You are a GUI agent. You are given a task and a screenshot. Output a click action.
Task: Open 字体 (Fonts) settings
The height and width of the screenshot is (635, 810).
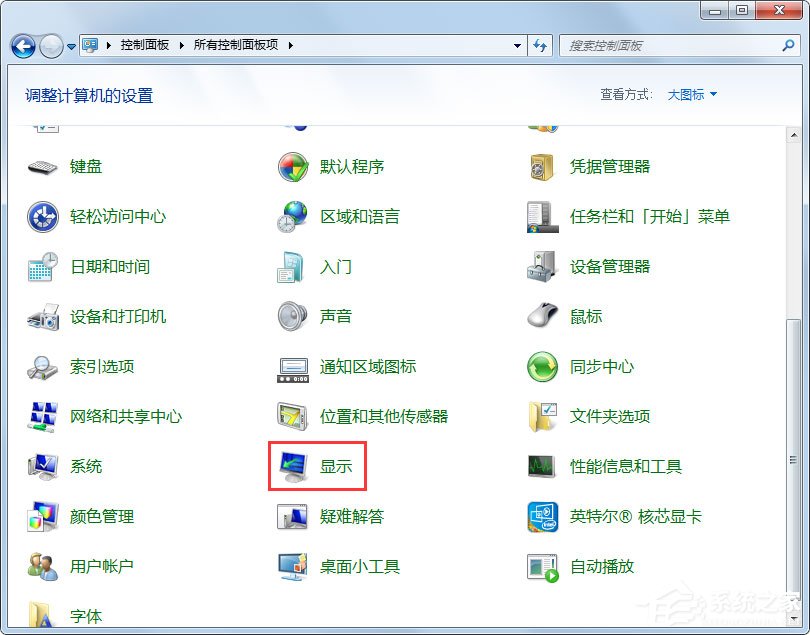pos(86,613)
